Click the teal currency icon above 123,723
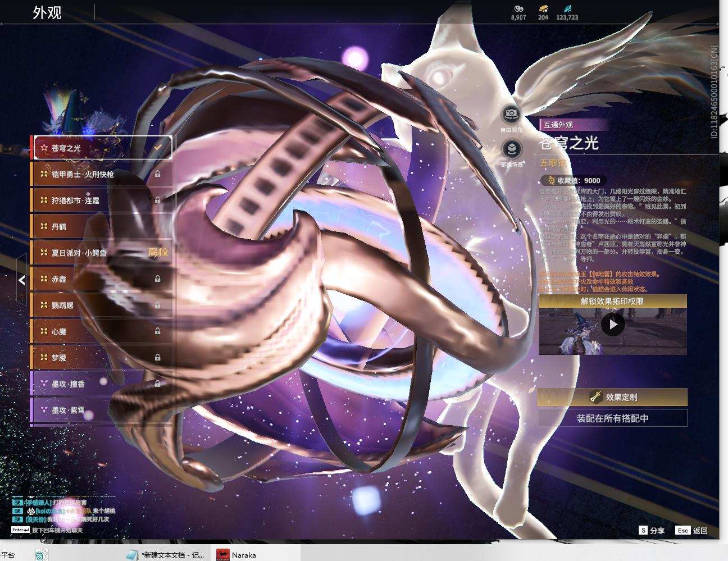This screenshot has width=728, height=561. pyautogui.click(x=567, y=8)
